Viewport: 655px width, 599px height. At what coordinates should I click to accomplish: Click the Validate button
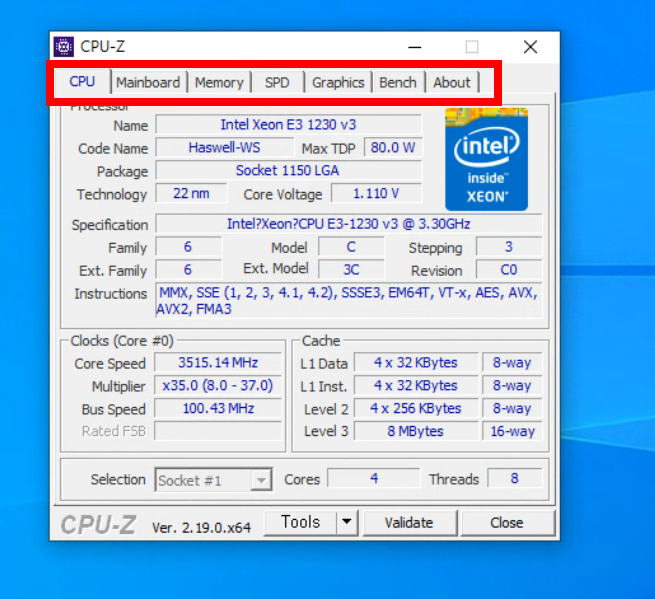point(409,523)
